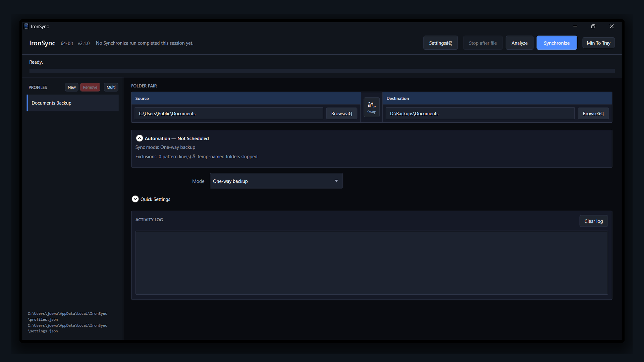Screen dimensions: 644x362
Task: Click the v2.1.0 version label
Action: (x=84, y=43)
